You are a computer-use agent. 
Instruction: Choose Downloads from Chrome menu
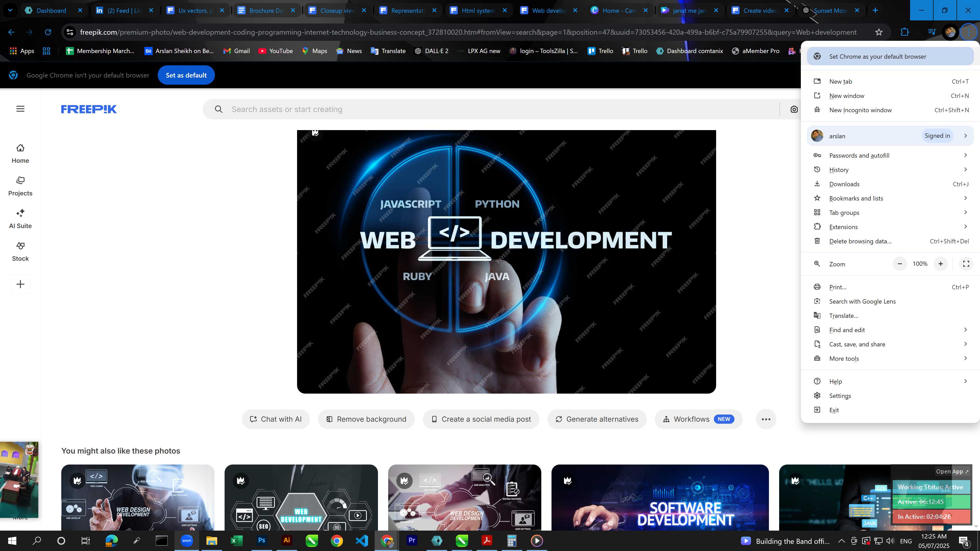point(891,184)
